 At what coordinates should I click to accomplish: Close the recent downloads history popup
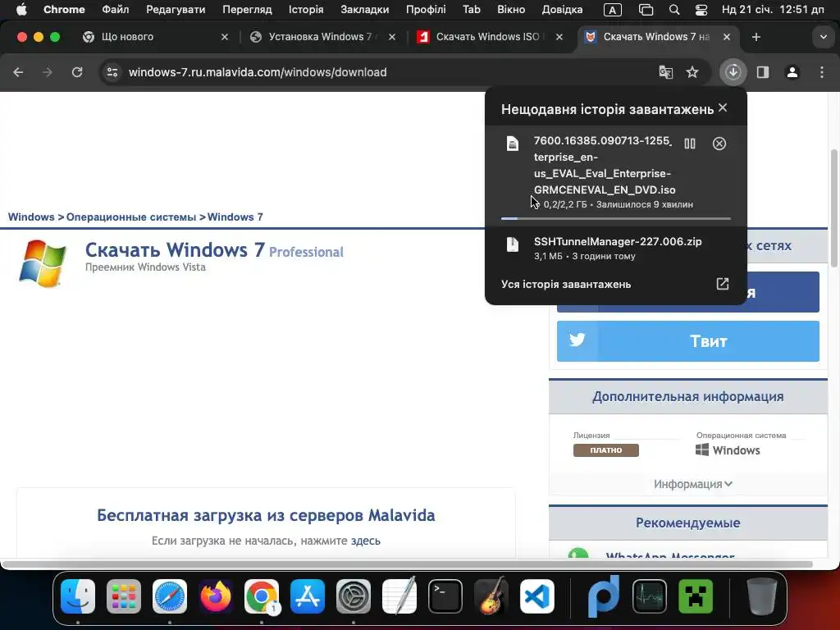[723, 107]
